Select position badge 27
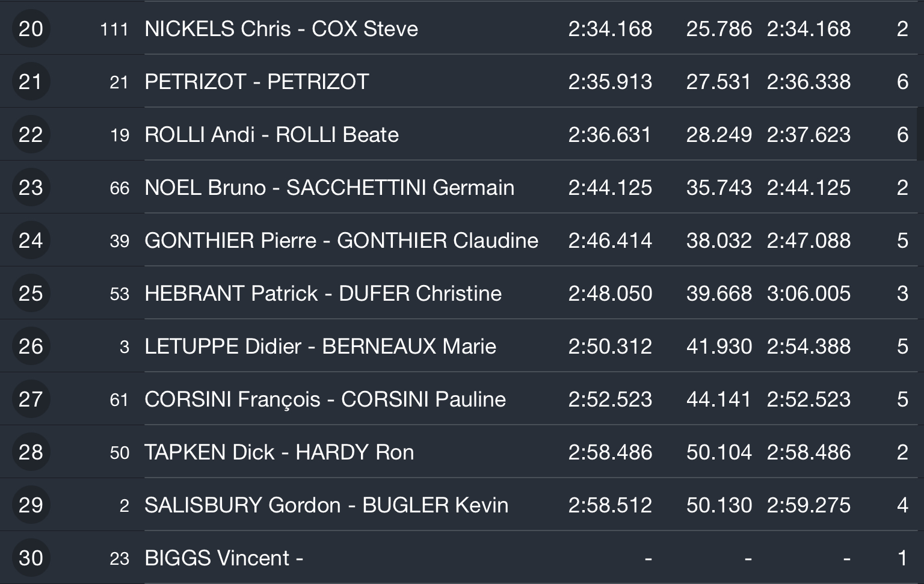This screenshot has height=584, width=924. tap(31, 399)
